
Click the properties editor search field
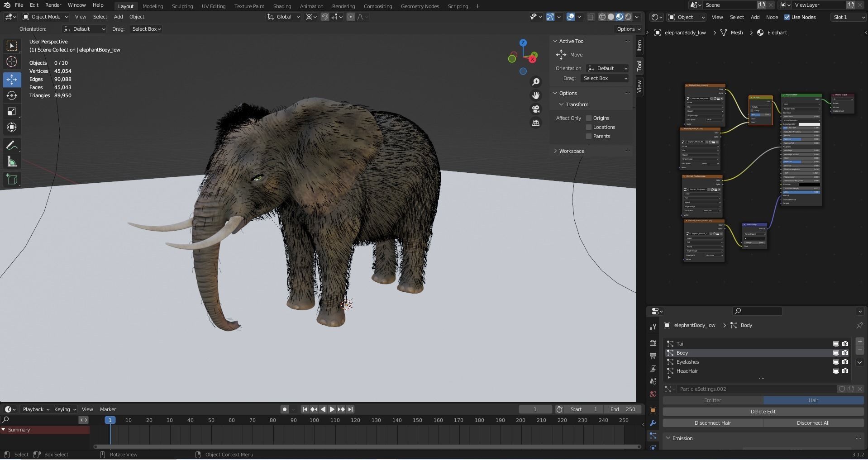757,311
